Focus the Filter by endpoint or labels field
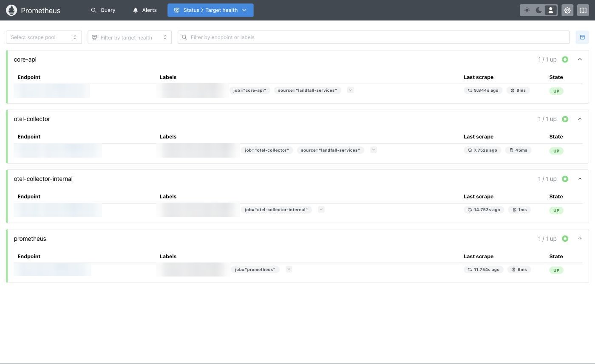The height and width of the screenshot is (364, 595). (374, 37)
